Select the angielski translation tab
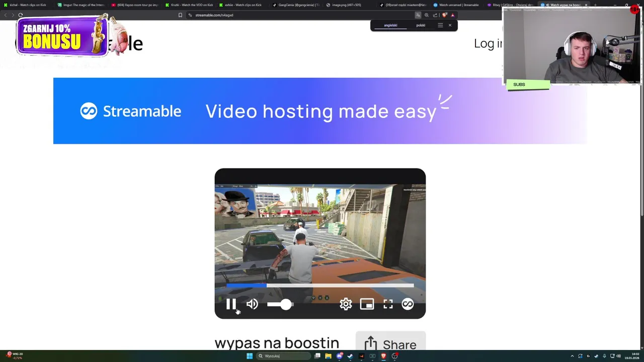Screen dimensions: 644x362 pos(390,25)
